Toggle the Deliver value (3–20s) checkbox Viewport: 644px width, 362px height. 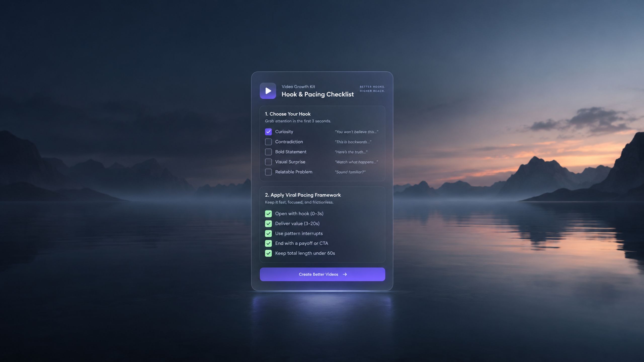(268, 223)
